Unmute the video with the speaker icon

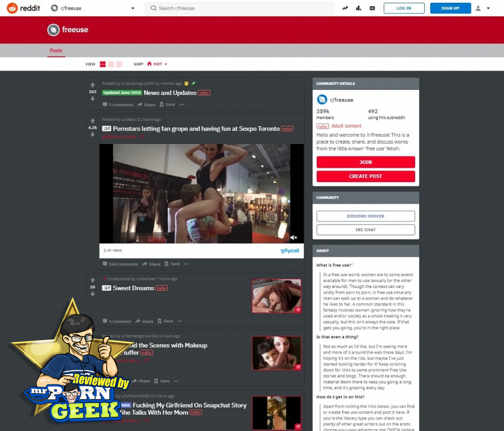[293, 238]
